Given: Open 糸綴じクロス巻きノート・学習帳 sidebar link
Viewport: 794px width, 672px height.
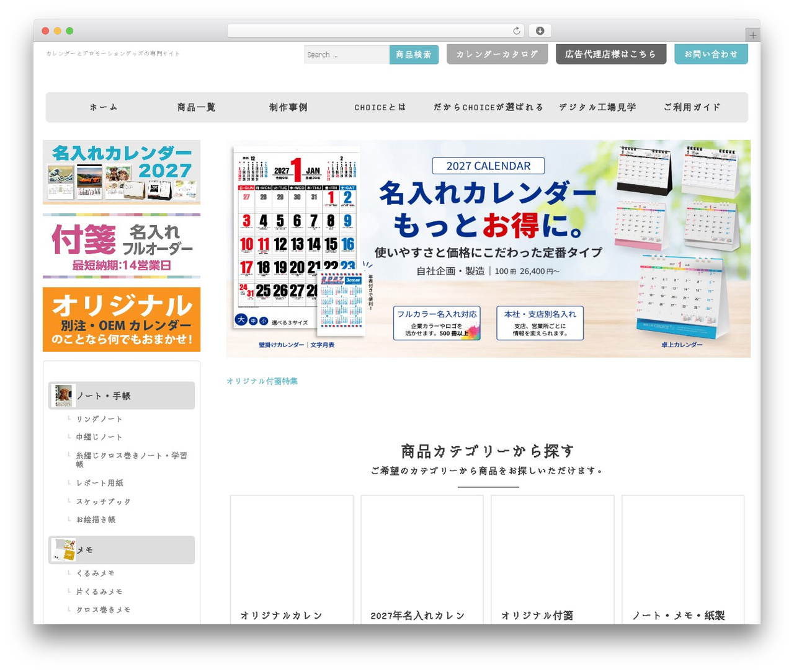Looking at the screenshot, I should click(x=132, y=459).
